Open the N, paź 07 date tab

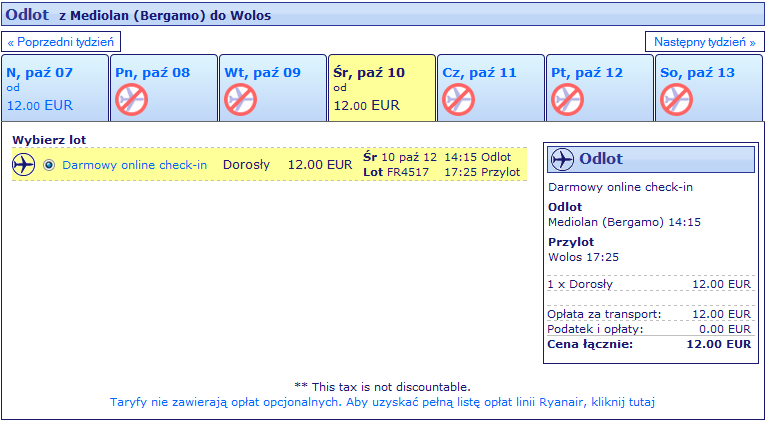pos(55,88)
